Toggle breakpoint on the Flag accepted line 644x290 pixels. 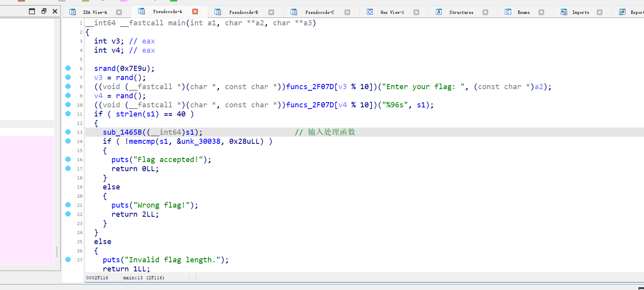[68, 159]
